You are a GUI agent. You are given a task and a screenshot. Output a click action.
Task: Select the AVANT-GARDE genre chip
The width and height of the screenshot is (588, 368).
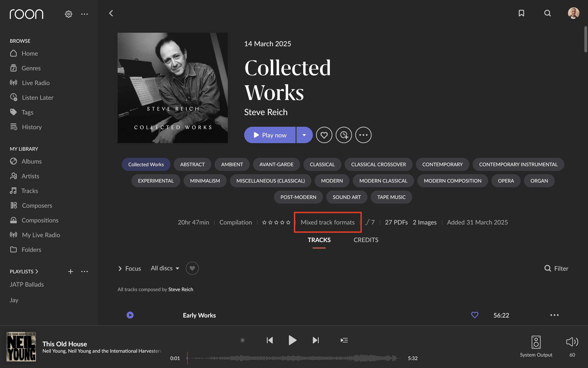(x=276, y=165)
